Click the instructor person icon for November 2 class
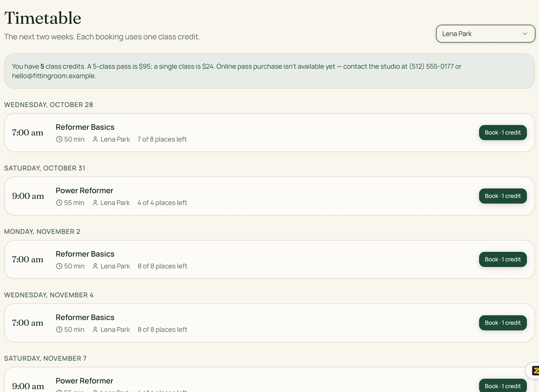This screenshot has height=392, width=539. click(x=95, y=266)
